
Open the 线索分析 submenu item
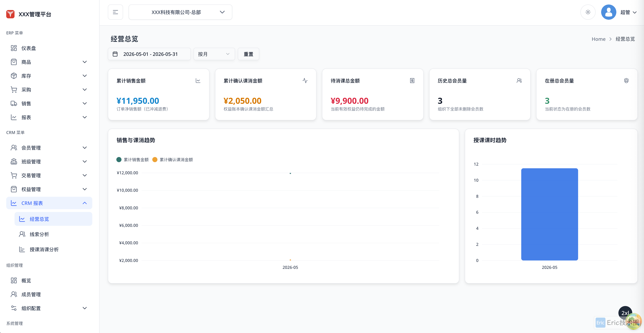tap(54, 234)
